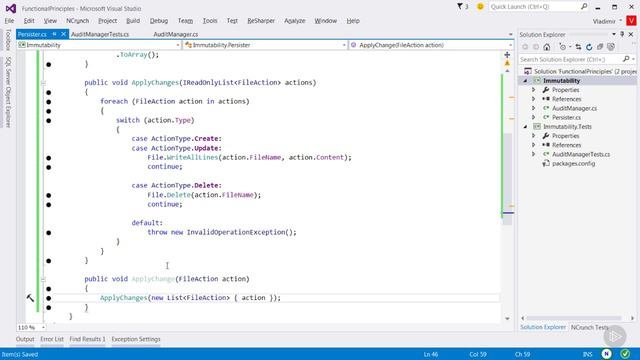The width and height of the screenshot is (640, 360).
Task: Click Solution Explorer Home icon
Action: click(x=547, y=47)
